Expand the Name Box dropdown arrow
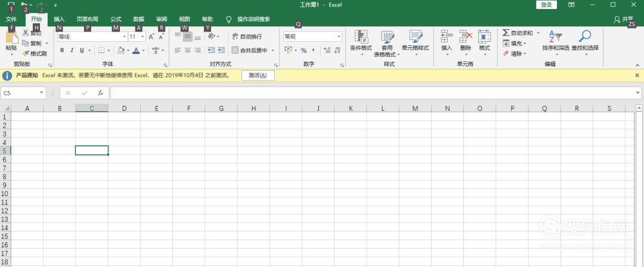 coord(42,93)
